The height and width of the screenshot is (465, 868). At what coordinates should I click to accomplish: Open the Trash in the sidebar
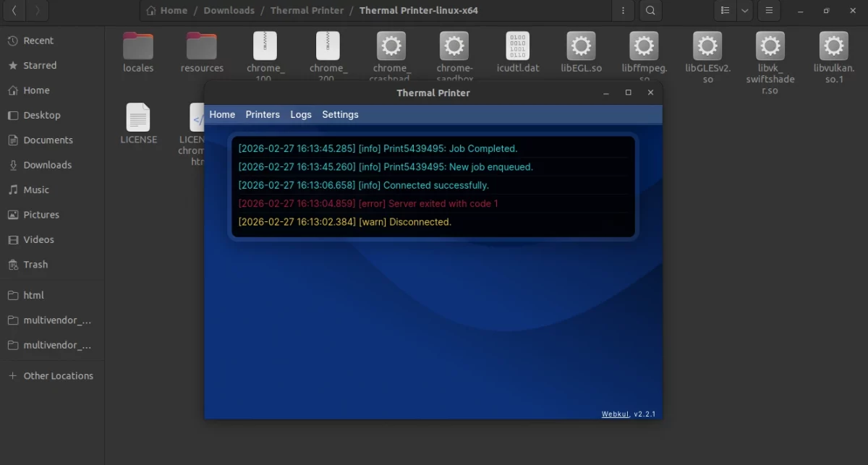tap(35, 264)
